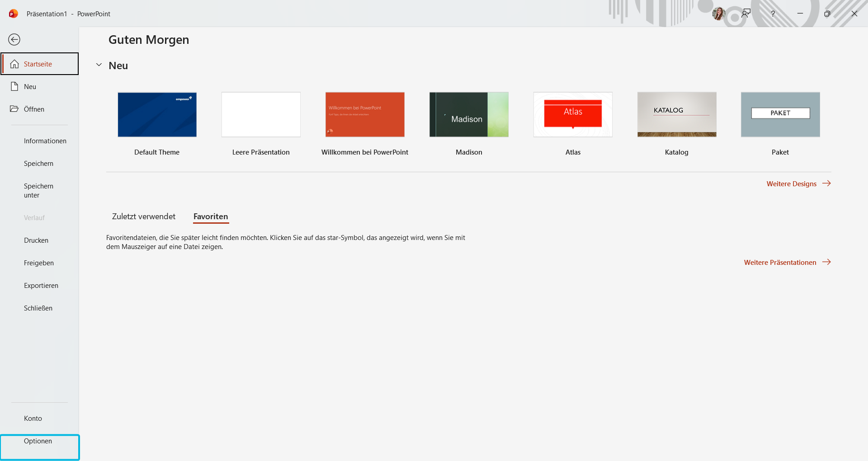Click the Willkommen bei PowerPoint caption
Viewport: 868px width, 461px height.
365,152
